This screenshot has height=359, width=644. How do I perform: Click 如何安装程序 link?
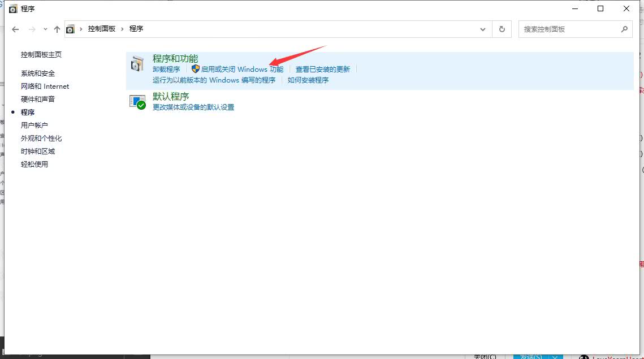(x=308, y=80)
